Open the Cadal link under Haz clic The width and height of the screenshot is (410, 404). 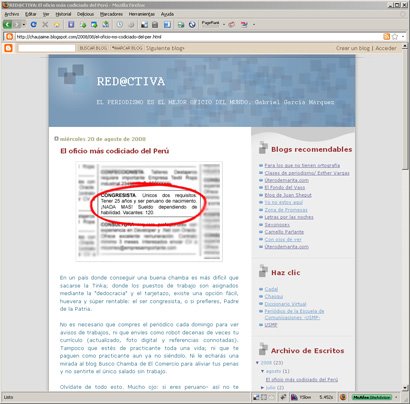tap(271, 289)
